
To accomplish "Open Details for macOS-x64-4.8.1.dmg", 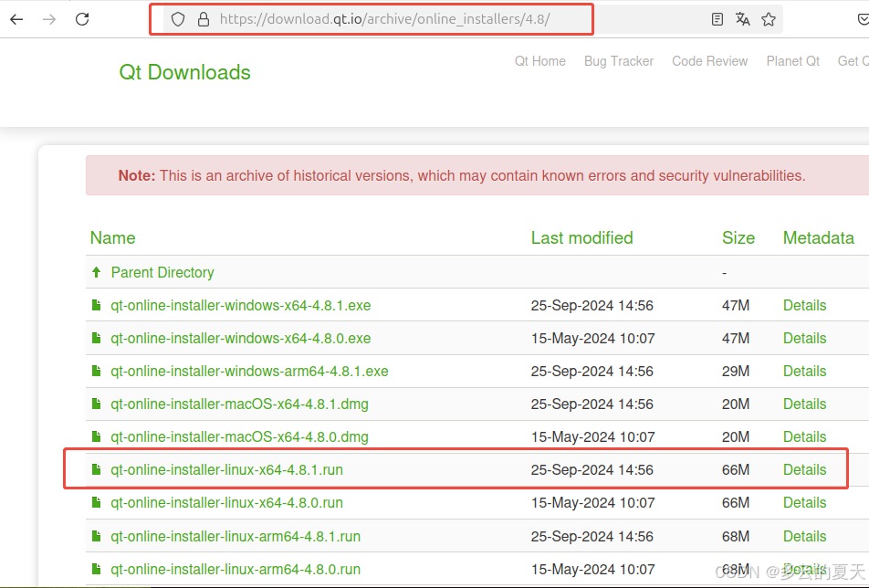I will pos(804,404).
